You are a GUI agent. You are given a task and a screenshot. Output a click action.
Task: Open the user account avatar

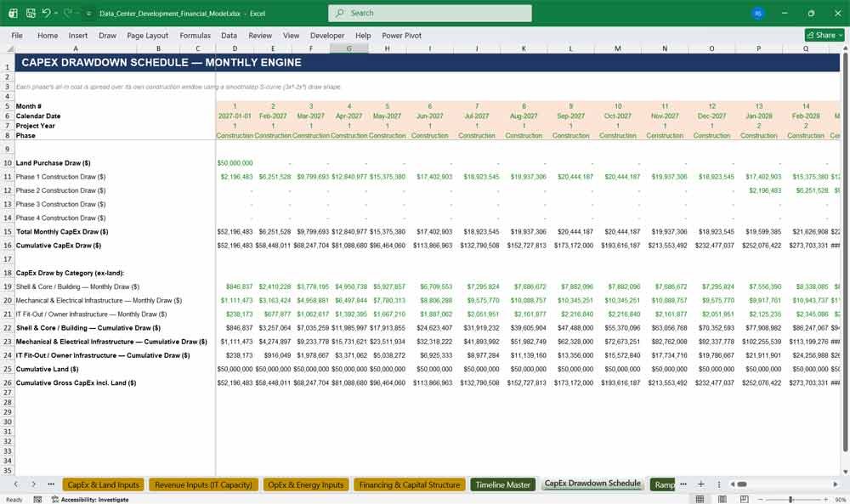pos(758,13)
